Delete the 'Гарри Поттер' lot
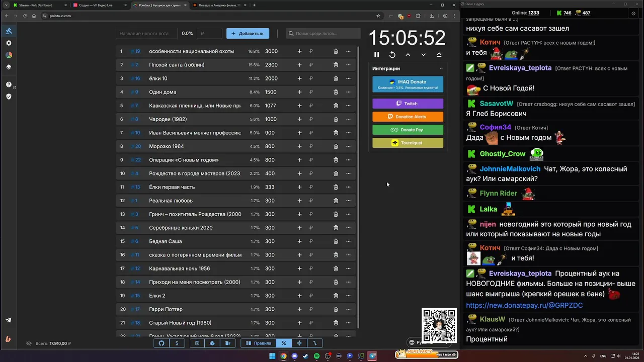 click(336, 309)
